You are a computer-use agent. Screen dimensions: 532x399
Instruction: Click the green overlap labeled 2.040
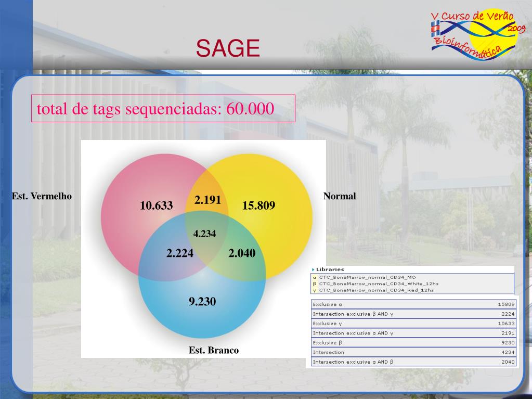242,253
